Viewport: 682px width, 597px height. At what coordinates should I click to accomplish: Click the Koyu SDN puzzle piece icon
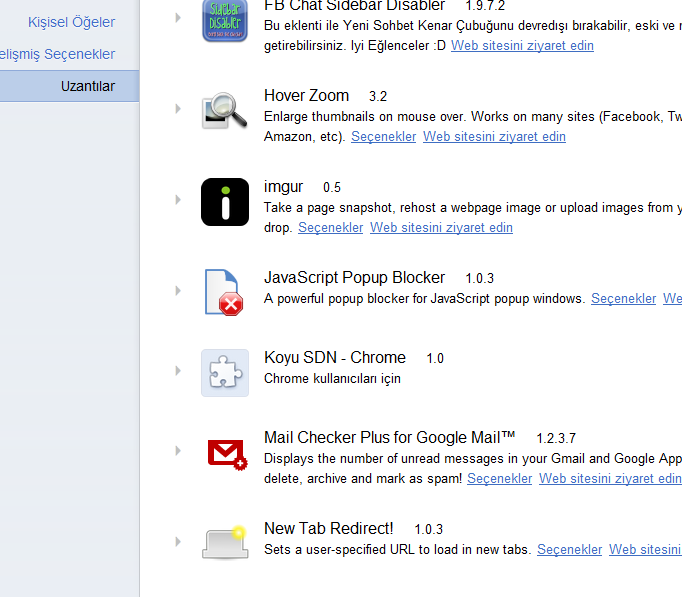(x=225, y=373)
